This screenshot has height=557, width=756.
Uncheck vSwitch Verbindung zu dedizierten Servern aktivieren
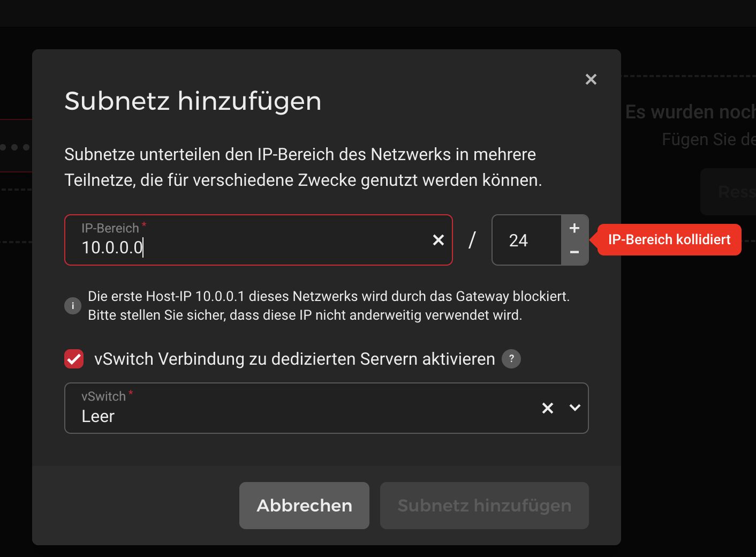click(x=74, y=359)
